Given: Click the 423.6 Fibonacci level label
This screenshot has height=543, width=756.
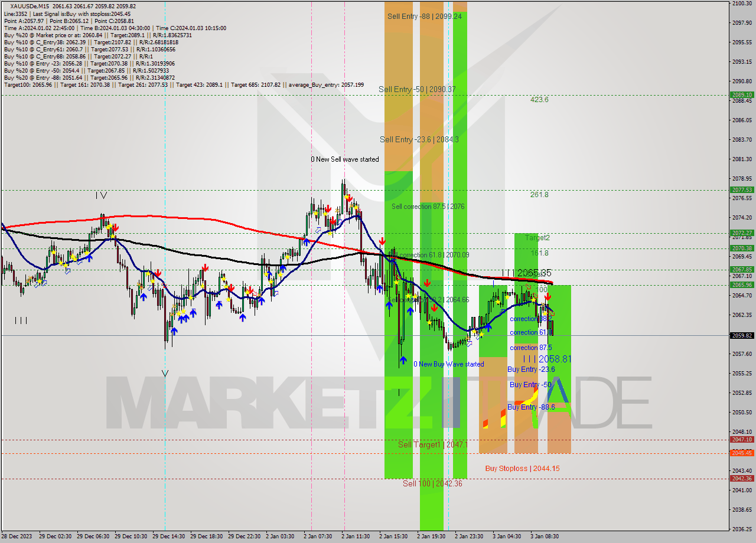Looking at the screenshot, I should 539,100.
